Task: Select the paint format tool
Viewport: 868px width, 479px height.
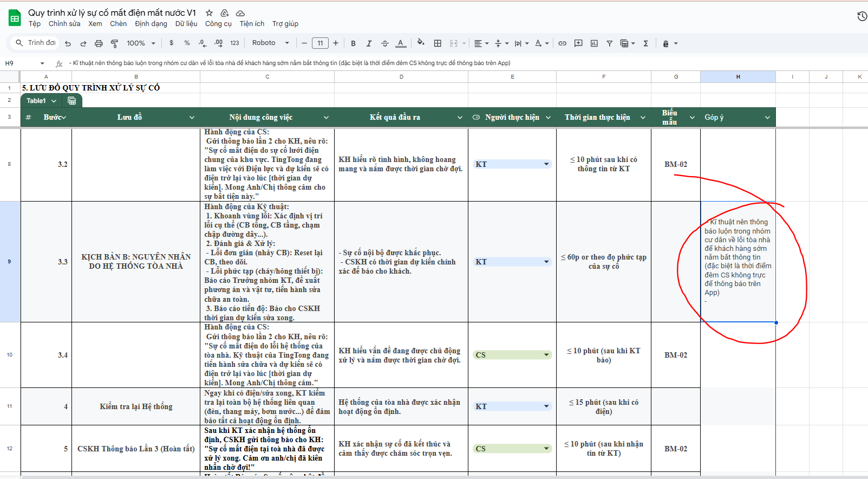Action: [114, 43]
